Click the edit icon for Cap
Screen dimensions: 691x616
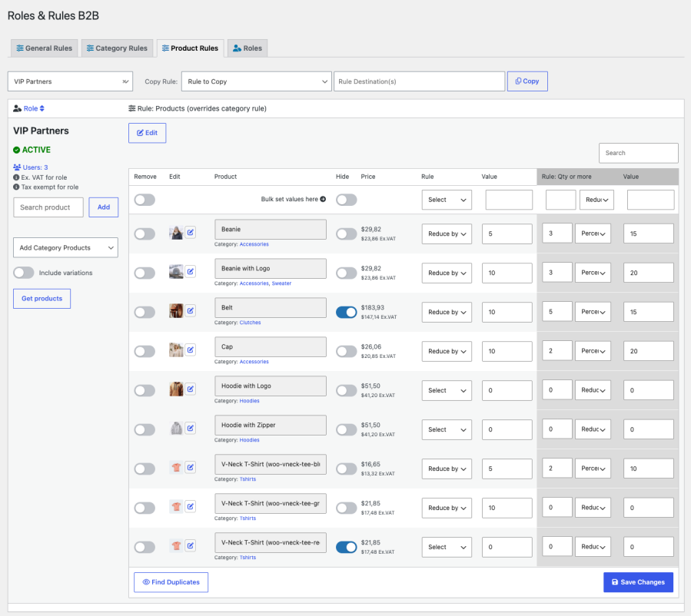191,350
